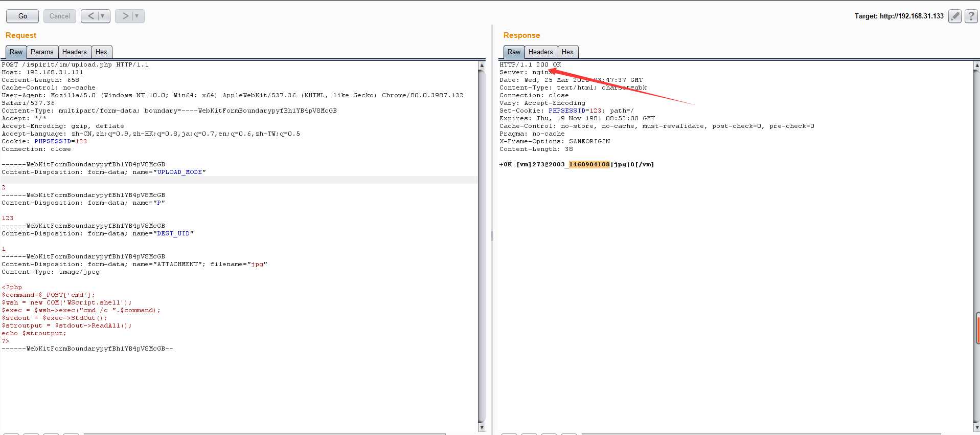Screen dimensions: 980x435
Task: Switch to the Response Headers tab
Action: pyautogui.click(x=541, y=52)
